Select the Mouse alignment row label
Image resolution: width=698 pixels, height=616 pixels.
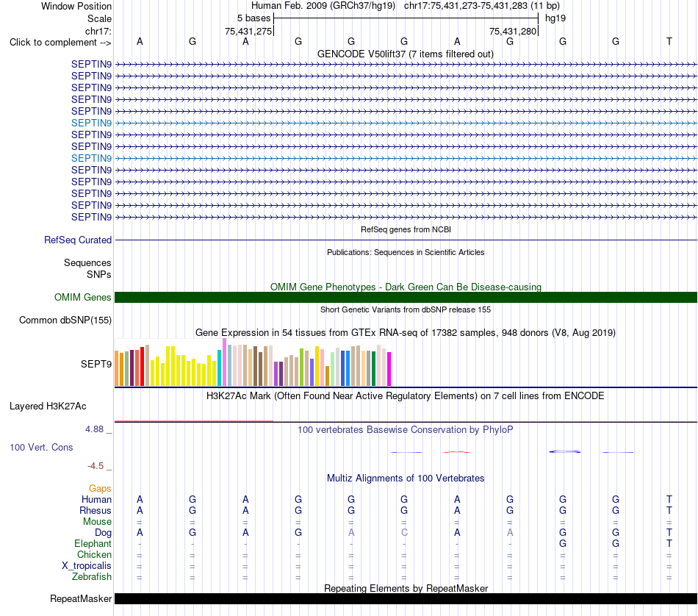click(97, 522)
